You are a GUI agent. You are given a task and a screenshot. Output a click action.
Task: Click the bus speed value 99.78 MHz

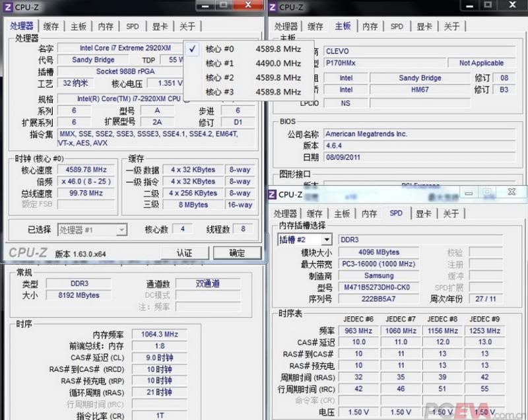click(x=86, y=193)
